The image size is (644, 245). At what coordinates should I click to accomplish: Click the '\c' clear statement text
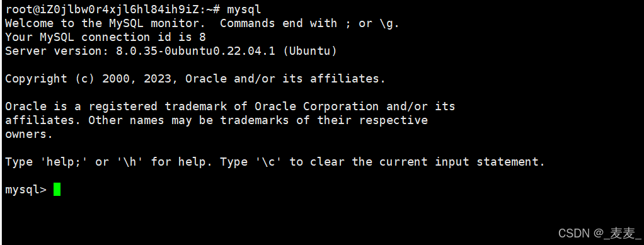click(x=268, y=162)
